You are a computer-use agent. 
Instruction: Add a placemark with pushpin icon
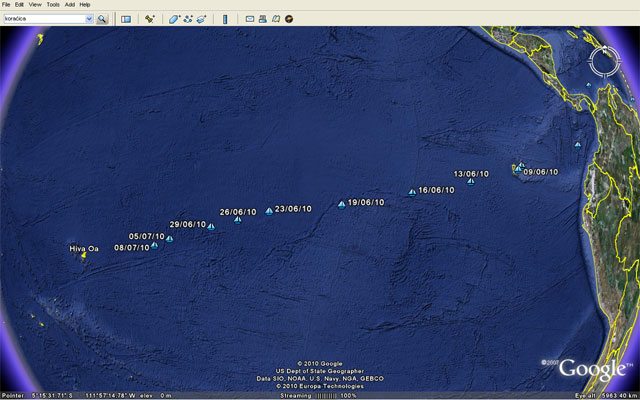click(x=150, y=19)
